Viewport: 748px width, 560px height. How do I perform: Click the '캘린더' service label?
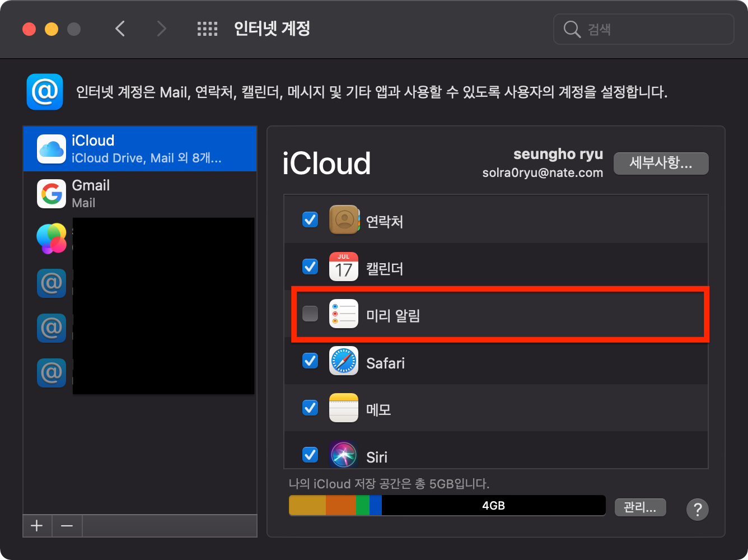(x=385, y=269)
